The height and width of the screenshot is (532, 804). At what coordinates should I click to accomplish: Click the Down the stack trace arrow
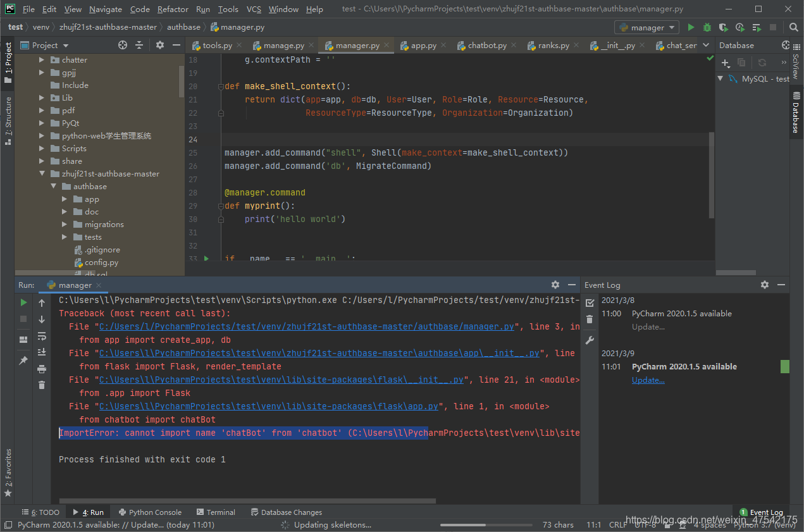(42, 319)
